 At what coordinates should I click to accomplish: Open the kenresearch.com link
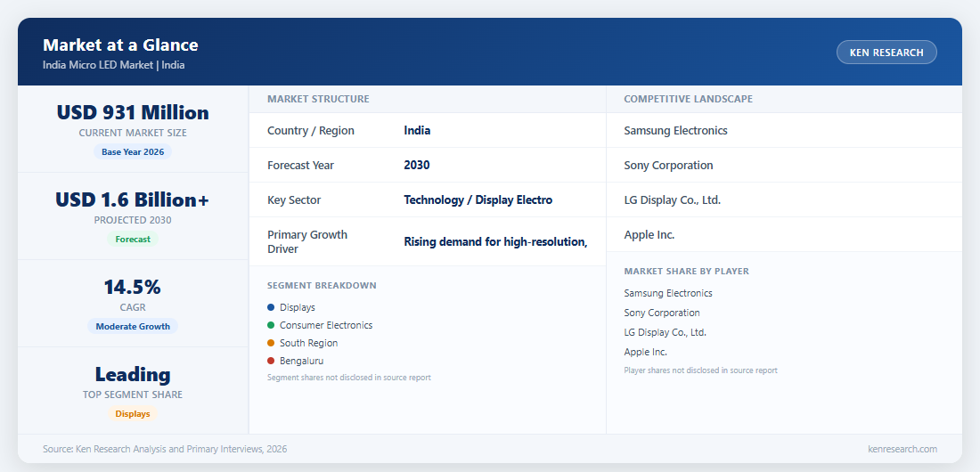[902, 449]
